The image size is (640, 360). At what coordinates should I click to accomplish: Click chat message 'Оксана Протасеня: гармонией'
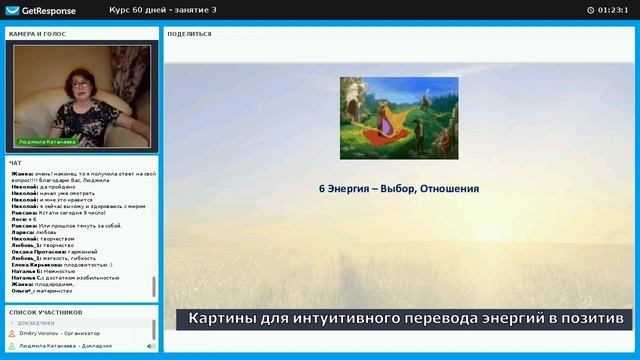coord(54,252)
